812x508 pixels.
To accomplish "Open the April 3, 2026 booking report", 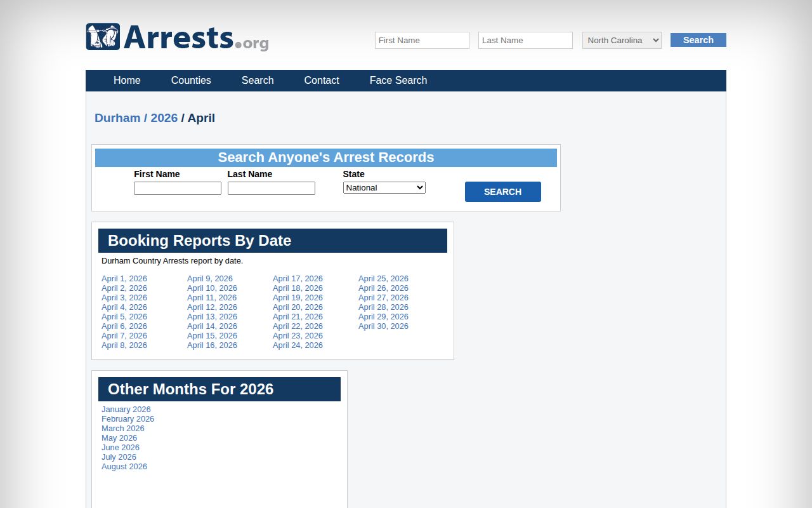I will click(124, 298).
